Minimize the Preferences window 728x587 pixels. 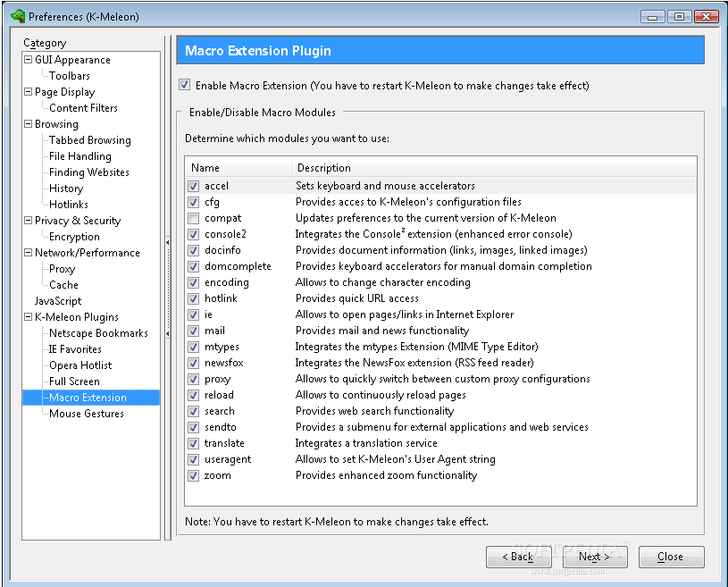653,17
